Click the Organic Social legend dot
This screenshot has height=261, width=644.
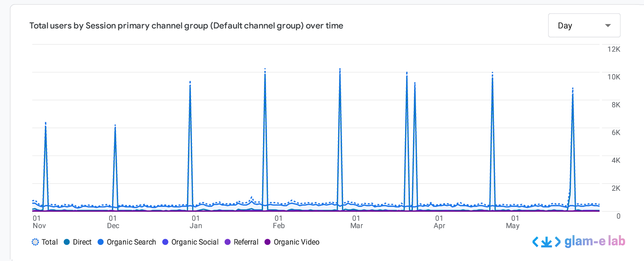(x=165, y=242)
